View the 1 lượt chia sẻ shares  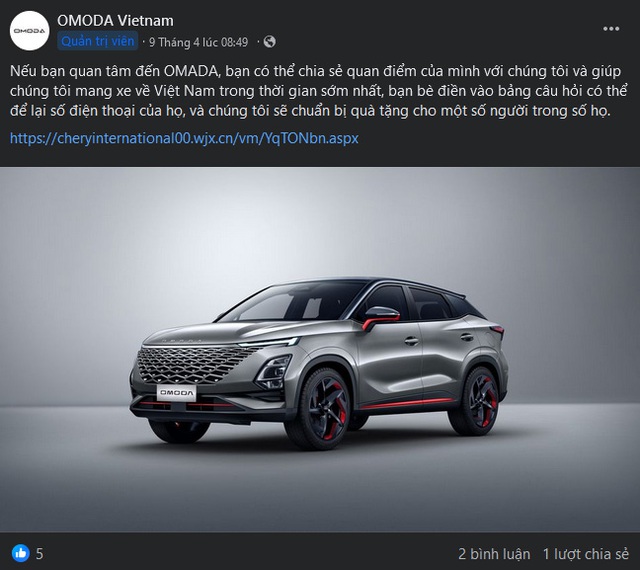coord(586,554)
